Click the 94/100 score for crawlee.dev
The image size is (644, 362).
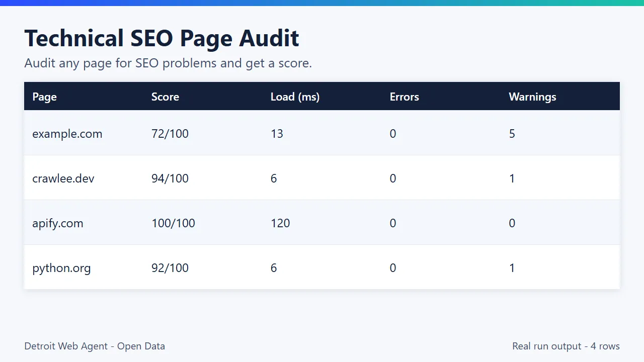point(170,178)
